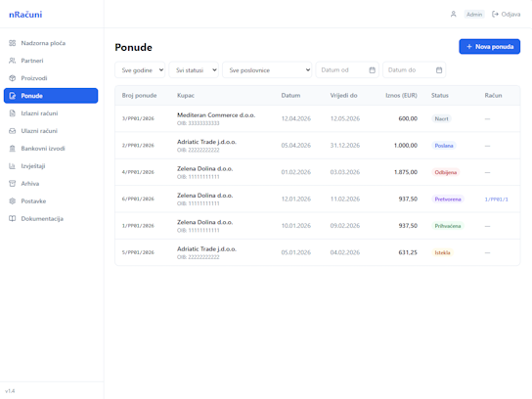
Task: Open Dokumentacija book icon
Action: [x=12, y=218]
